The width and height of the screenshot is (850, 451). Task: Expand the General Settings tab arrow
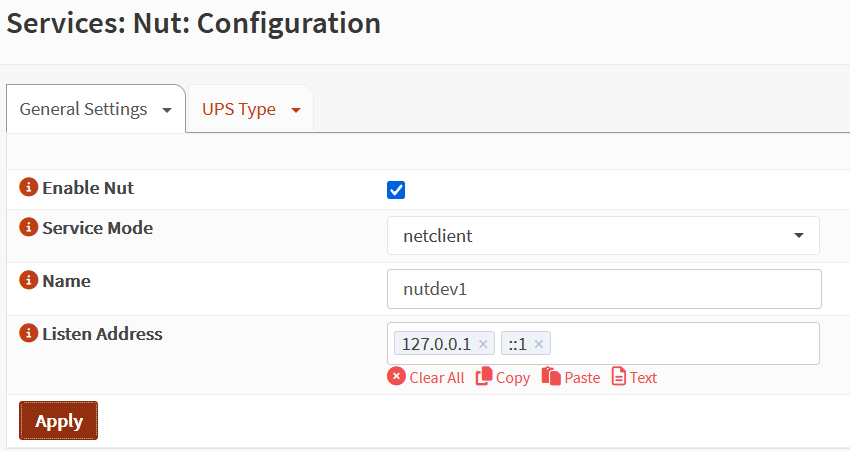[x=166, y=110]
